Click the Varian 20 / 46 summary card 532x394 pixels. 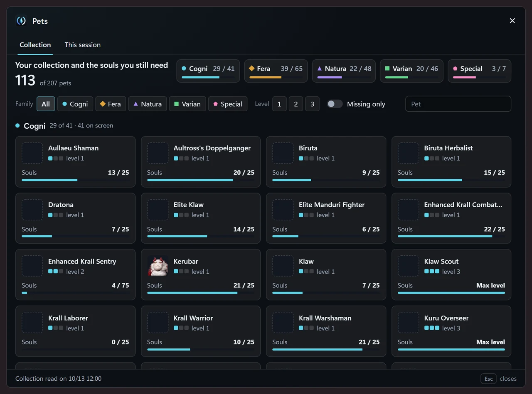(411, 71)
